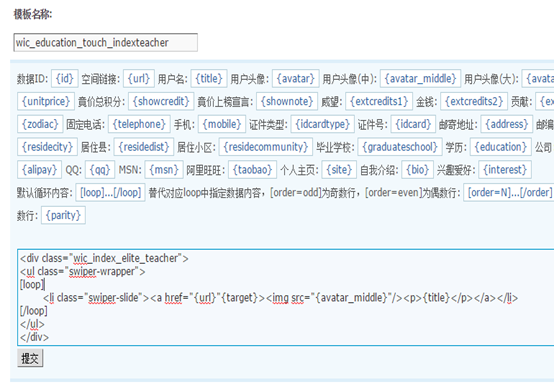Click the wic_index_elite_teacher div line

pos(104,258)
